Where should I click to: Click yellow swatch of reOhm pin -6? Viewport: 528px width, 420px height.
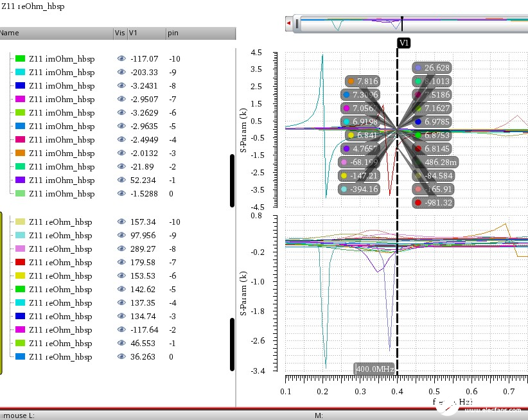[x=20, y=276]
